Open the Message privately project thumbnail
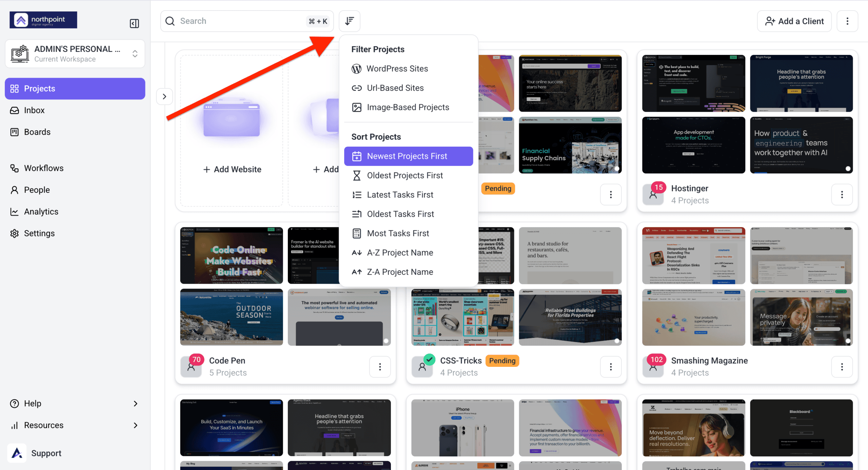868x470 pixels. coord(802,317)
